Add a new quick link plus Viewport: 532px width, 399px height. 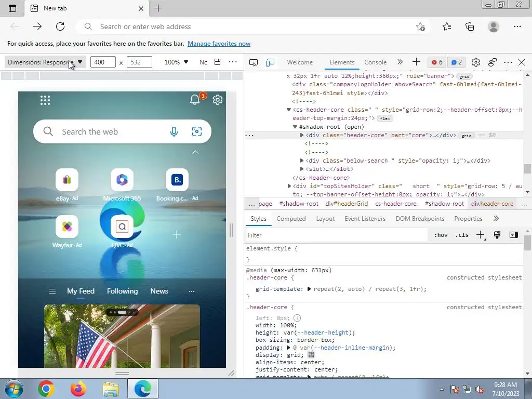(x=177, y=234)
